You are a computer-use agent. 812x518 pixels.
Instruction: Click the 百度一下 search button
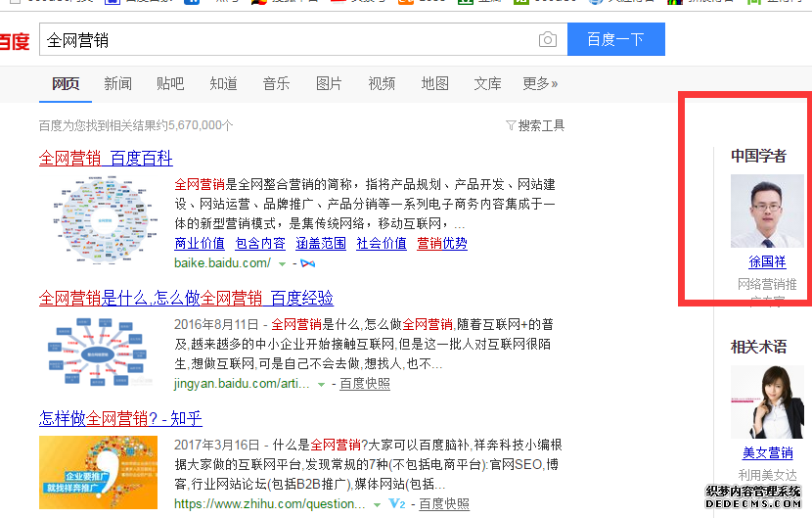tap(616, 39)
